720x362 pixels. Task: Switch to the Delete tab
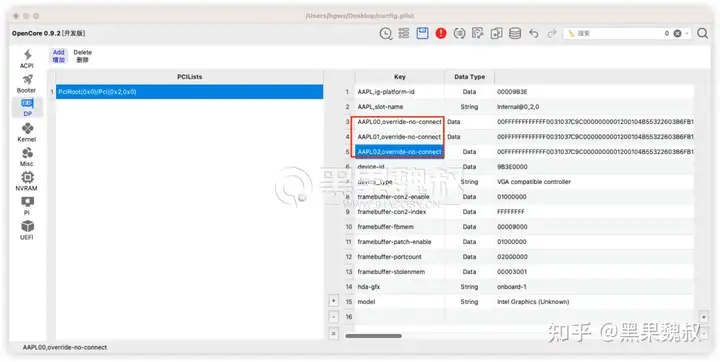[x=83, y=56]
